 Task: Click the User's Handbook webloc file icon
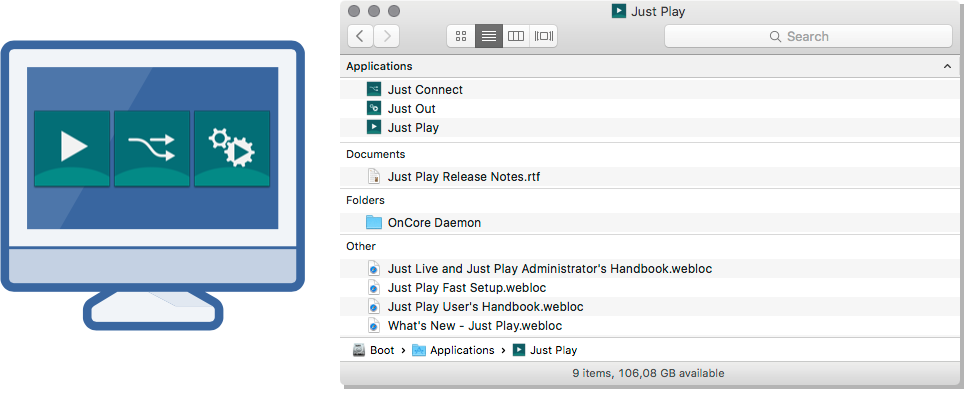(374, 307)
